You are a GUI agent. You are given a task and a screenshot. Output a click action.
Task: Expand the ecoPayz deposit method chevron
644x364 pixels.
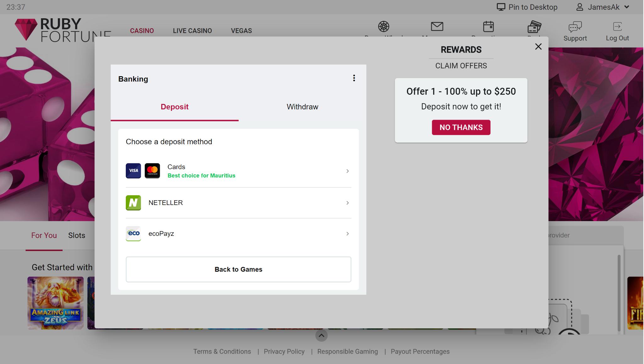[x=347, y=234]
